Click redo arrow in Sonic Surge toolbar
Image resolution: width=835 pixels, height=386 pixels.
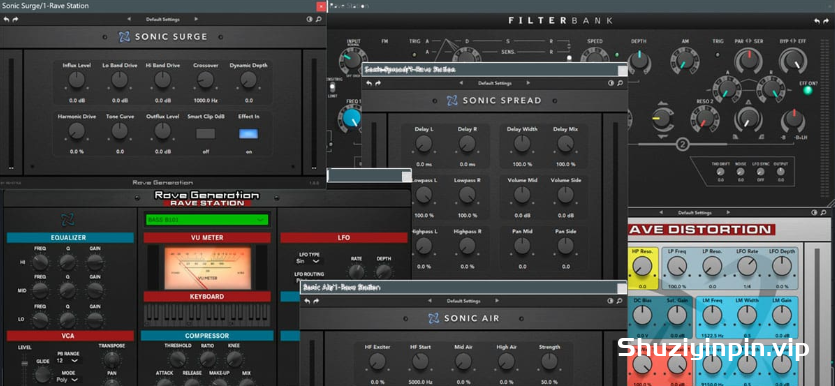coord(15,19)
